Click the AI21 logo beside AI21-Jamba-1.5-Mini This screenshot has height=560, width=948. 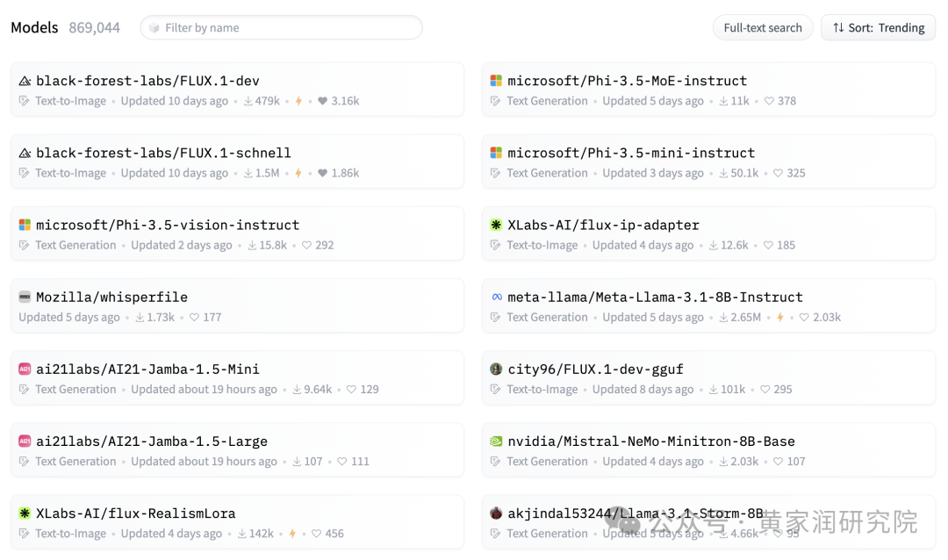tap(25, 369)
